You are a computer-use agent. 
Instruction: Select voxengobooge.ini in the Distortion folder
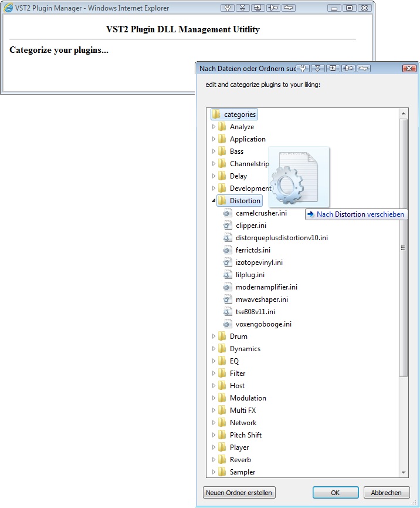coord(263,324)
